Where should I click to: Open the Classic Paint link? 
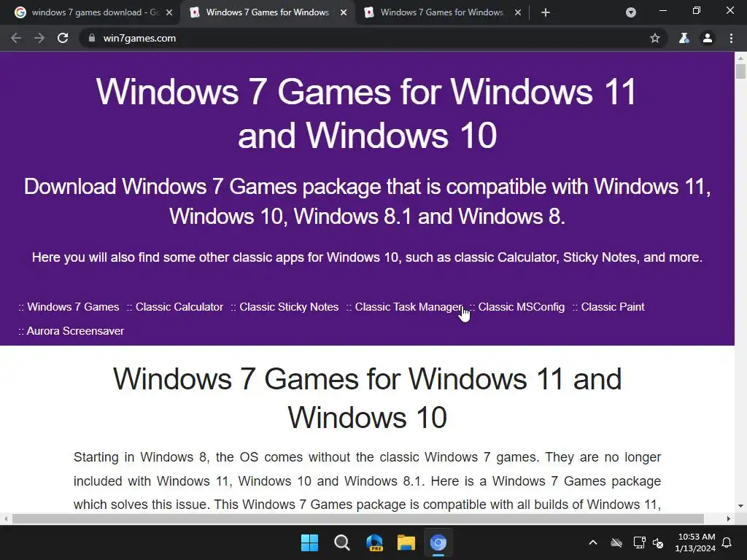pos(613,307)
